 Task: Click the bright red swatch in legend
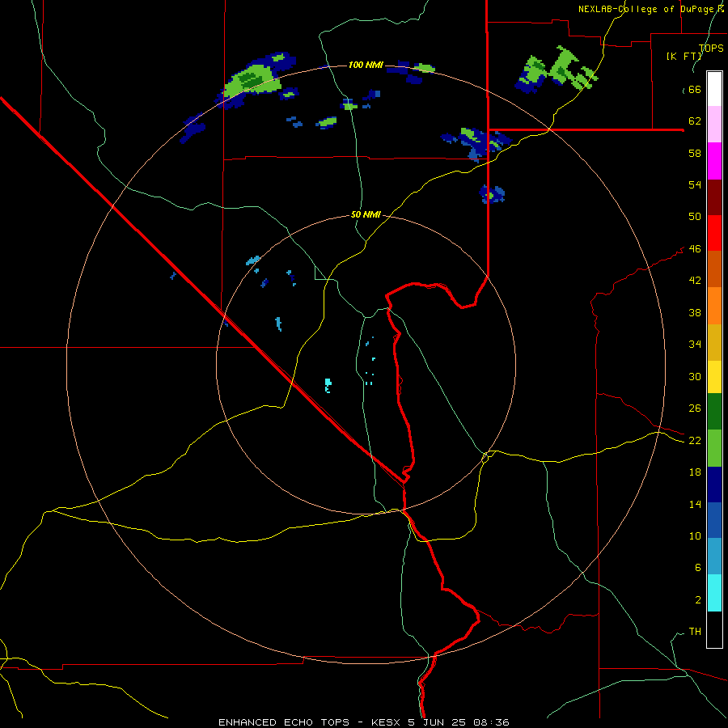(x=714, y=233)
